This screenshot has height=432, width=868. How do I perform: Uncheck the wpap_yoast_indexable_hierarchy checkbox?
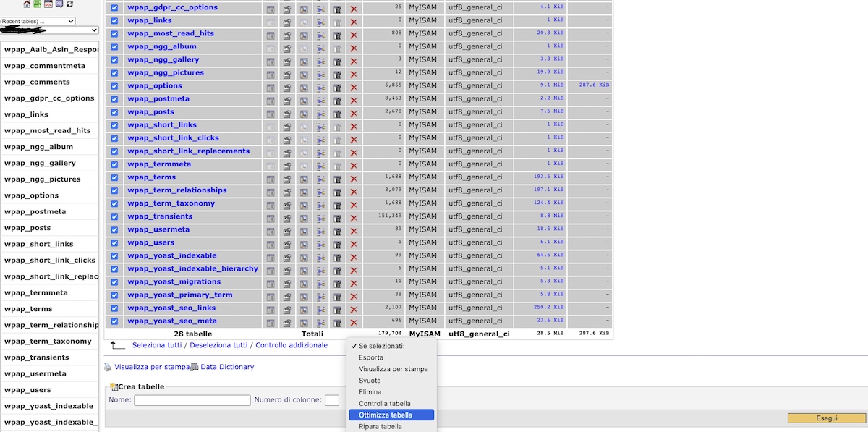coord(114,269)
